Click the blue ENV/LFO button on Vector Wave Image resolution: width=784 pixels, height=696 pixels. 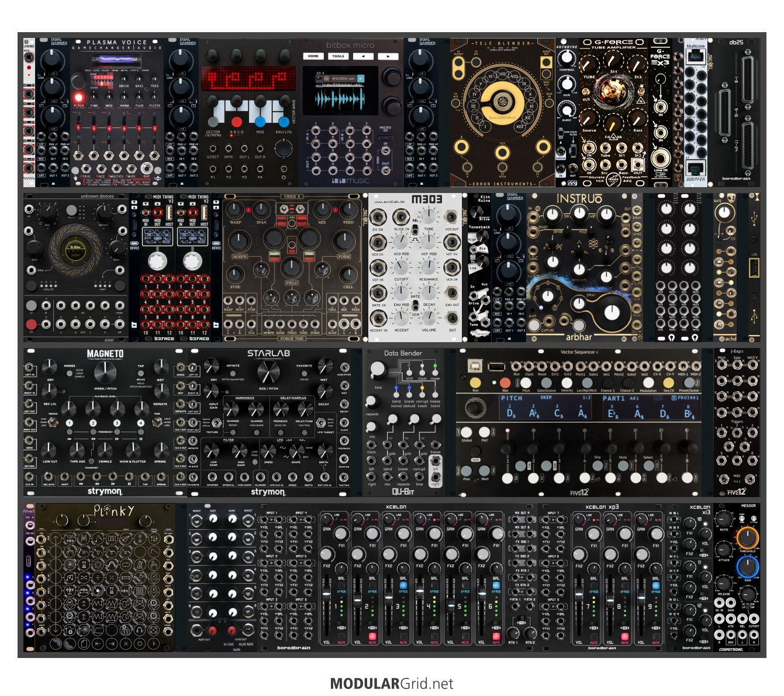[x=284, y=122]
